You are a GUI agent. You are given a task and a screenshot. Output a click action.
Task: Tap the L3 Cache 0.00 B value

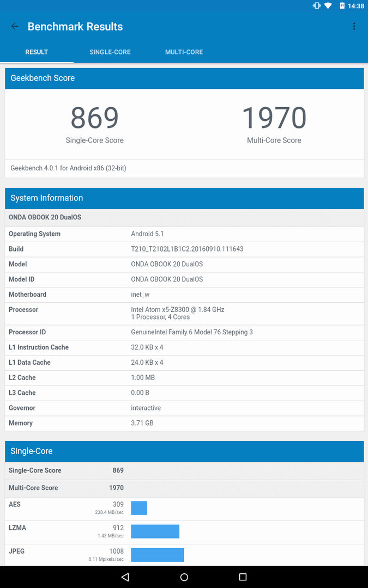[140, 393]
